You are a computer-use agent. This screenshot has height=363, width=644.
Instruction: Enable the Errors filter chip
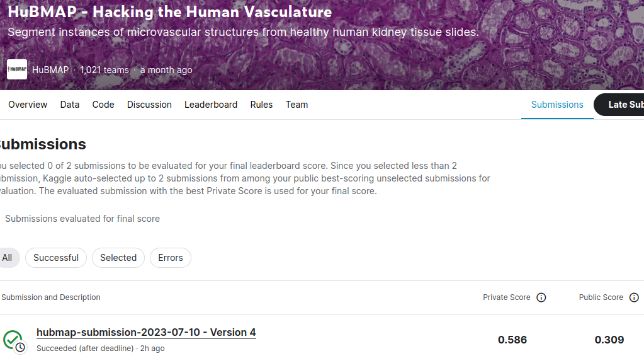[x=170, y=257]
